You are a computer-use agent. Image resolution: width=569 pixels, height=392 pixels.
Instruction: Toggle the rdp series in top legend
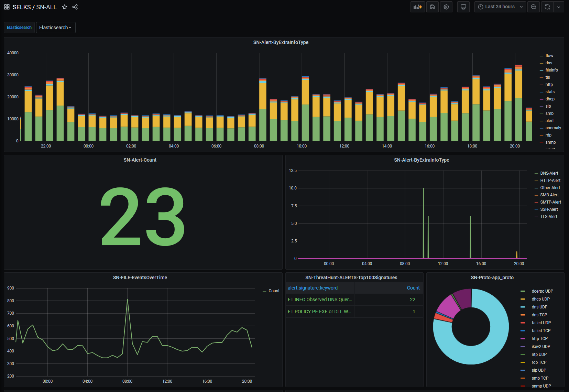point(548,135)
